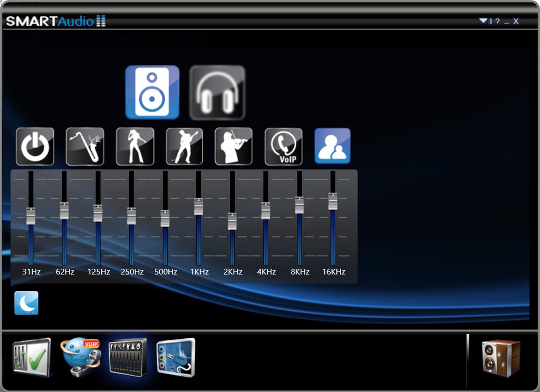Open the equalizer presets panel

[128, 358]
